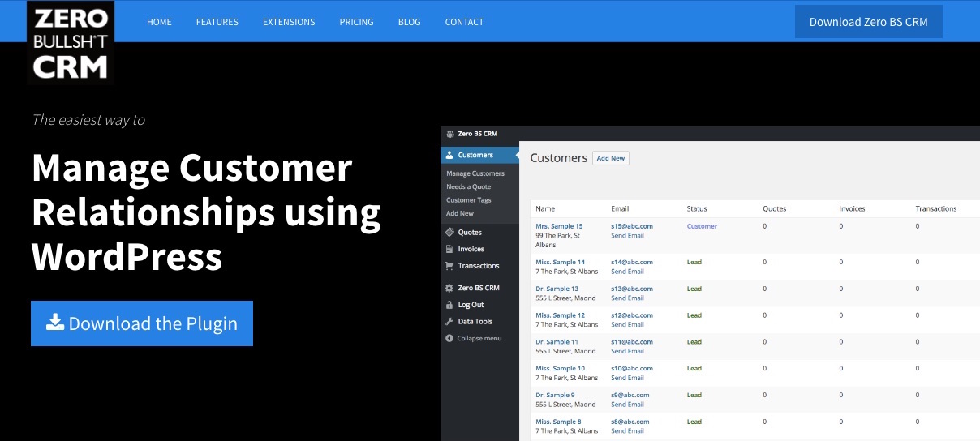Select the Customers sidebar menu label

tap(475, 155)
